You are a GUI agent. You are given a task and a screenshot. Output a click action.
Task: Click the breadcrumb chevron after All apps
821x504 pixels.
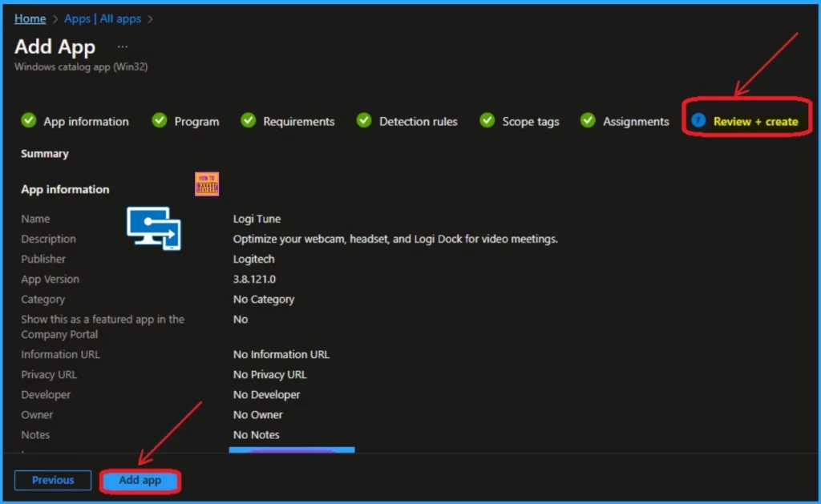point(150,19)
